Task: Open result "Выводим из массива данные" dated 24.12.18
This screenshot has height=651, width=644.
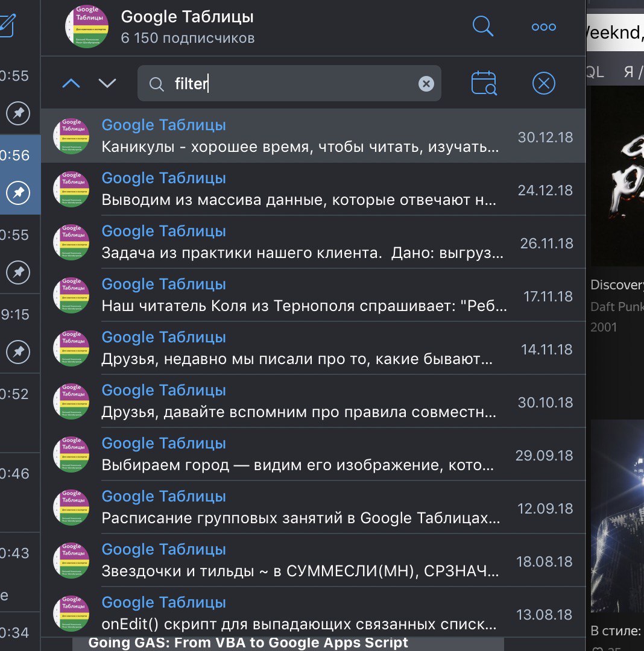Action: click(x=314, y=189)
